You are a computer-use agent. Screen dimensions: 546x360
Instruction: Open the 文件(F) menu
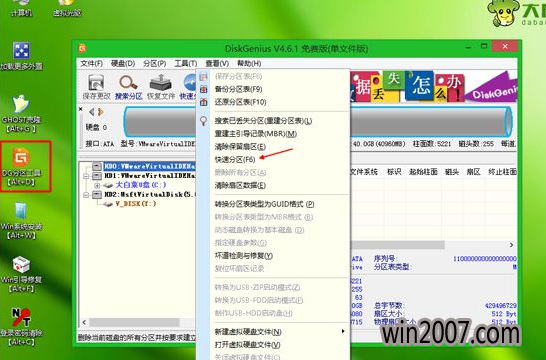coord(92,63)
